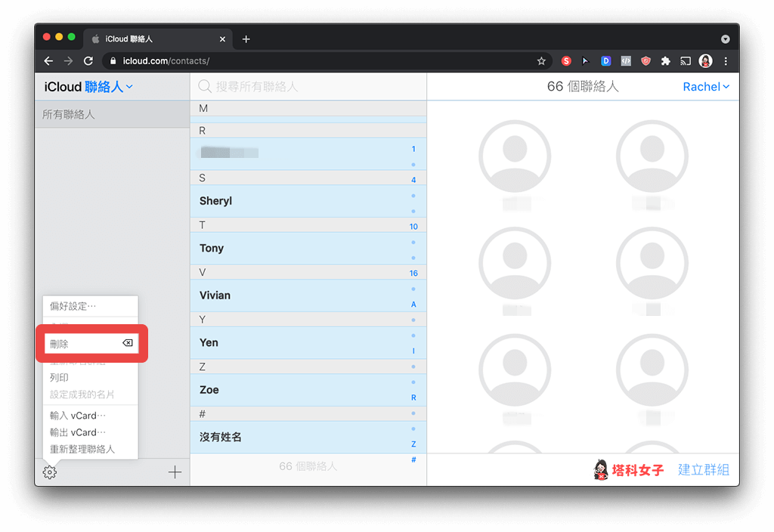Jump to index letter Z
Viewport: 774px width, 532px height.
(x=413, y=444)
